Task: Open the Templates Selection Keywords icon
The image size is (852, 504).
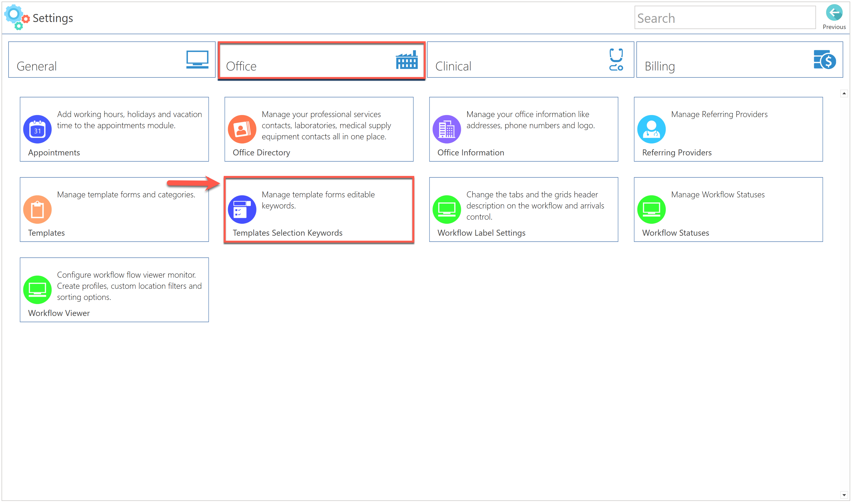Action: pos(242,210)
